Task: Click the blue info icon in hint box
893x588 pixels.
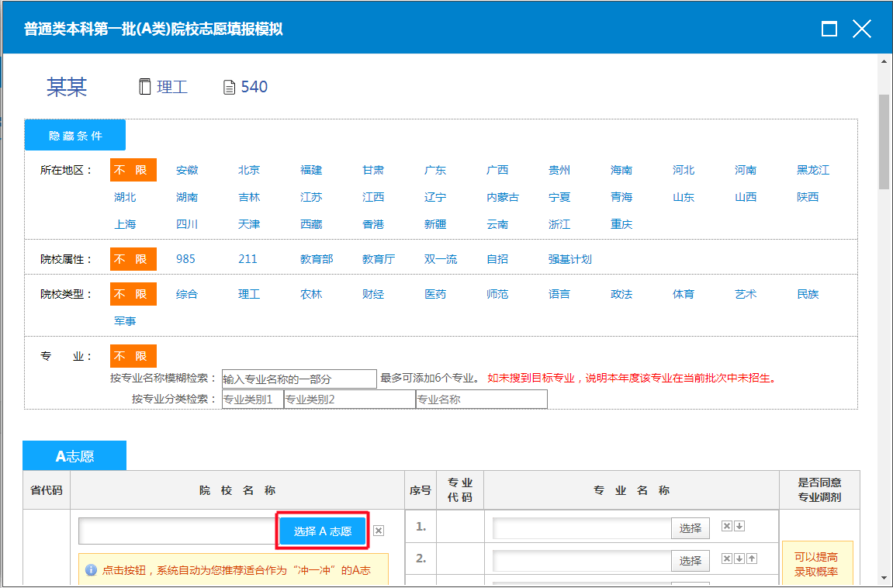Action: (x=91, y=570)
